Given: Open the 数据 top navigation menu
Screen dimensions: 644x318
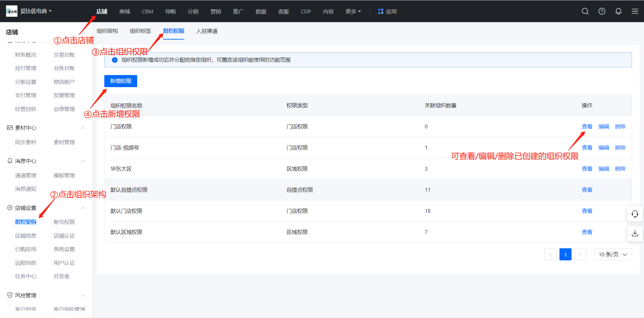Looking at the screenshot, I should click(261, 11).
